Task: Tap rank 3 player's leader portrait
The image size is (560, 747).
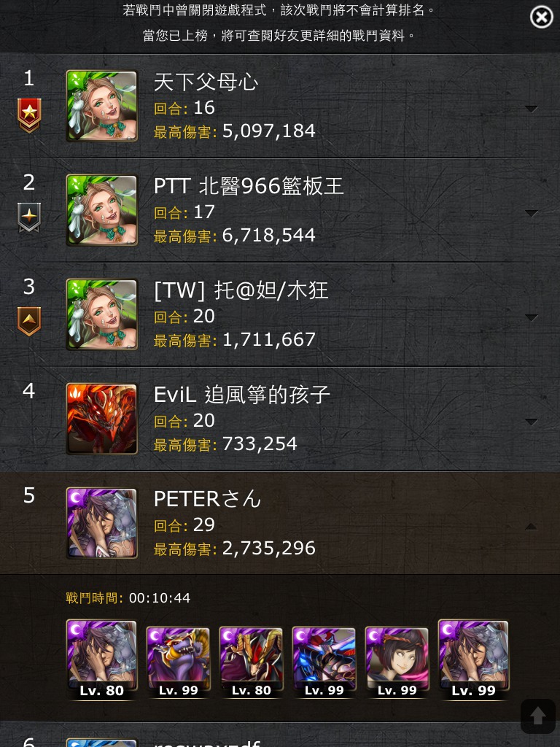Action: [102, 314]
